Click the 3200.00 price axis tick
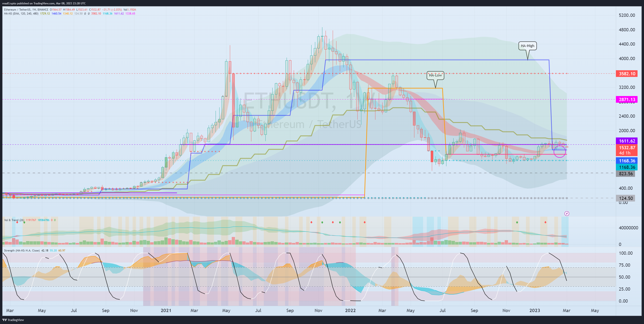This screenshot has height=324, width=644. pyautogui.click(x=627, y=87)
